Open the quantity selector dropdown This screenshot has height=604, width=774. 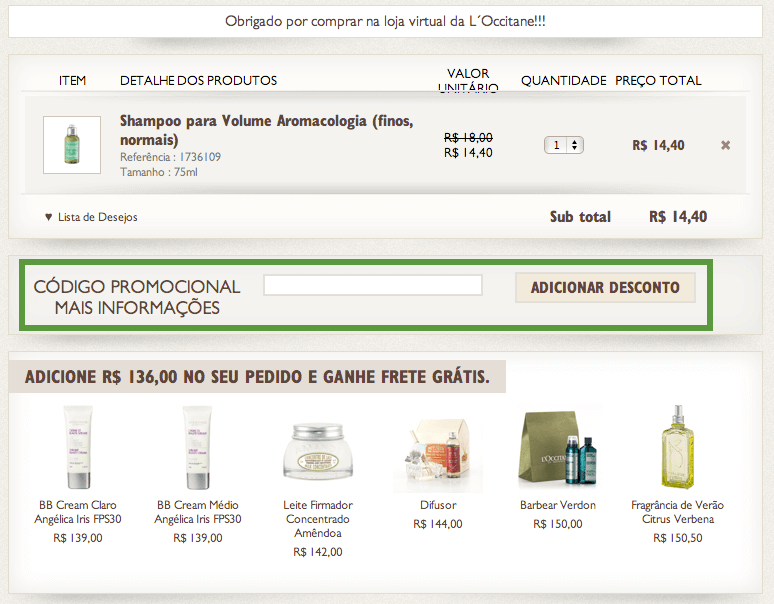[x=564, y=145]
